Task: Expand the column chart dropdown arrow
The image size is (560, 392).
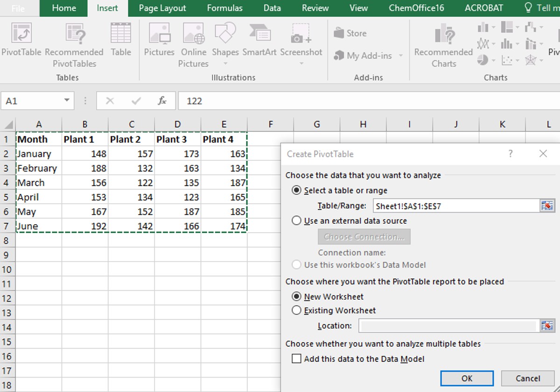Action: [x=493, y=28]
